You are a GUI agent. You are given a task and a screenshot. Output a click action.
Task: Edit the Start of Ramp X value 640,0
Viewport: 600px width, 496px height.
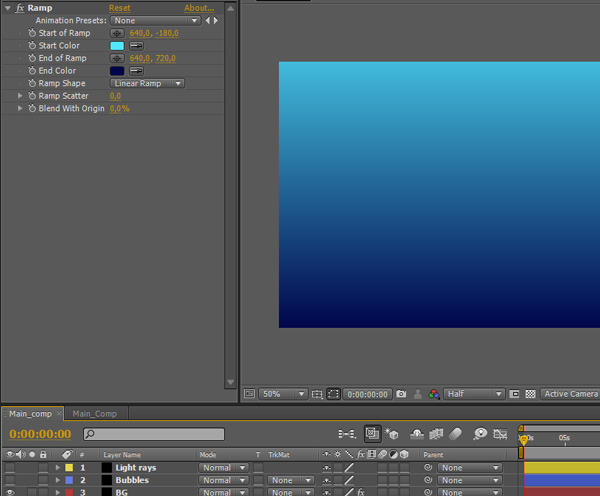140,33
